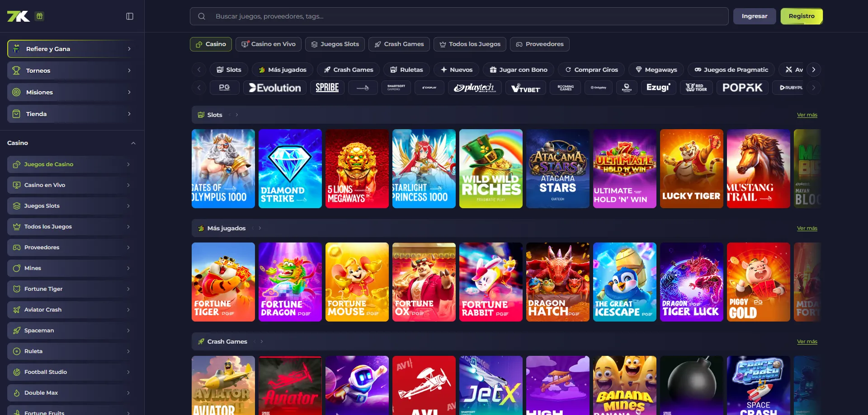Select Comprar Giros chip

click(591, 70)
